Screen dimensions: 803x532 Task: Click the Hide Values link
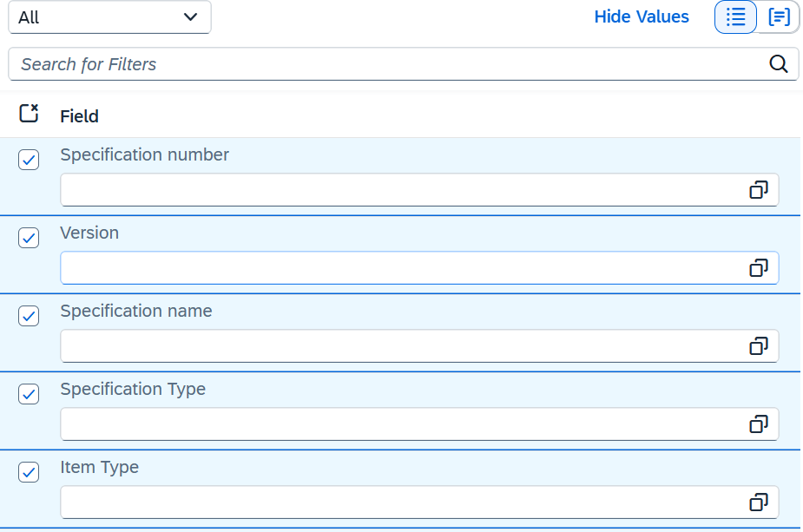[641, 17]
